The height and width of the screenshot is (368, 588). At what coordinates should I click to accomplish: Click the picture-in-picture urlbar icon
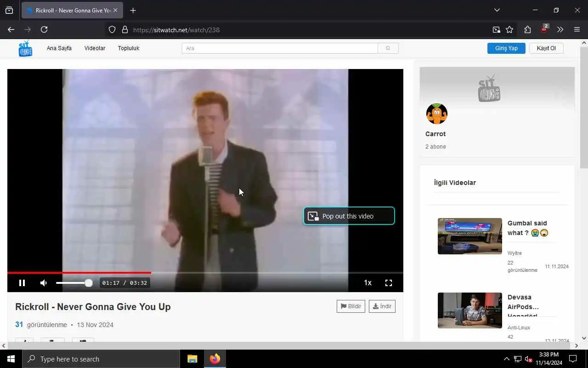pyautogui.click(x=497, y=29)
